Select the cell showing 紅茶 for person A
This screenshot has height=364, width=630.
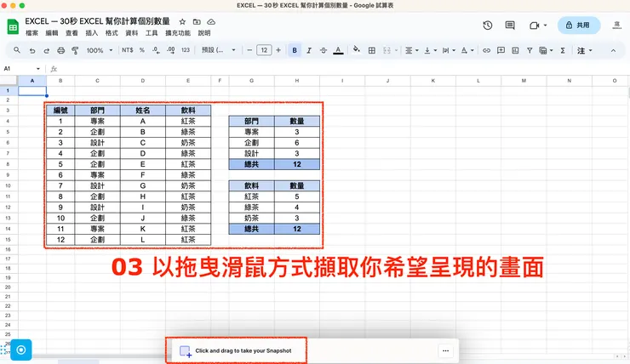click(x=188, y=122)
